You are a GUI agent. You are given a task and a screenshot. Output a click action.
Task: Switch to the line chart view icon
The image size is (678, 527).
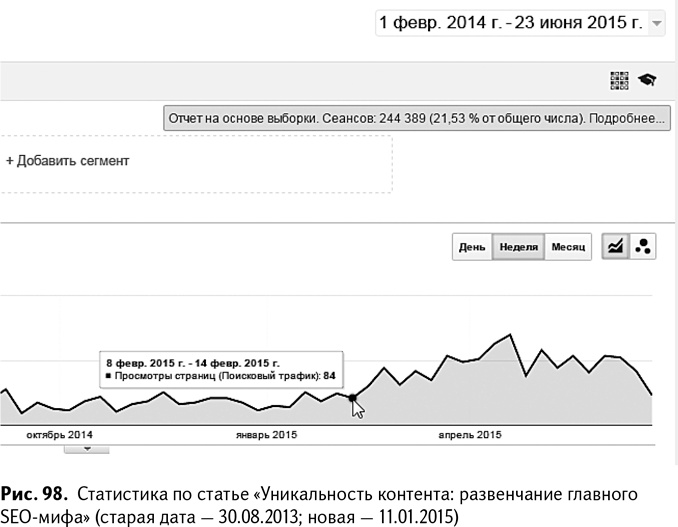coord(616,246)
